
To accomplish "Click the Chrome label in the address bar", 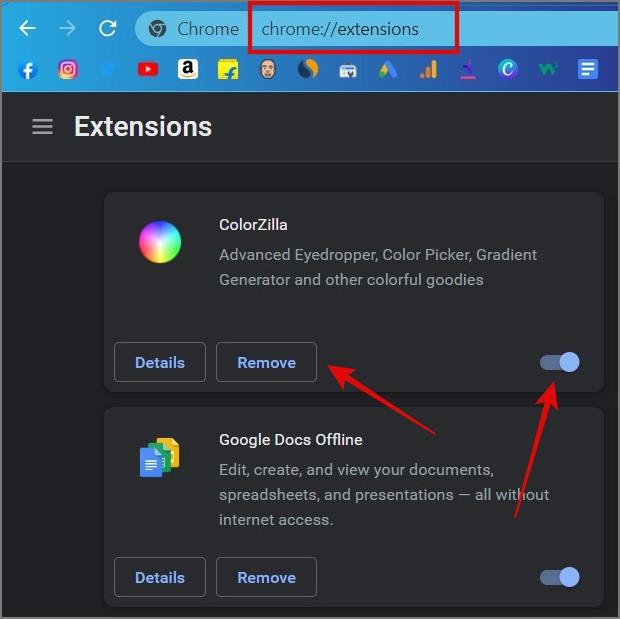I will tap(208, 29).
